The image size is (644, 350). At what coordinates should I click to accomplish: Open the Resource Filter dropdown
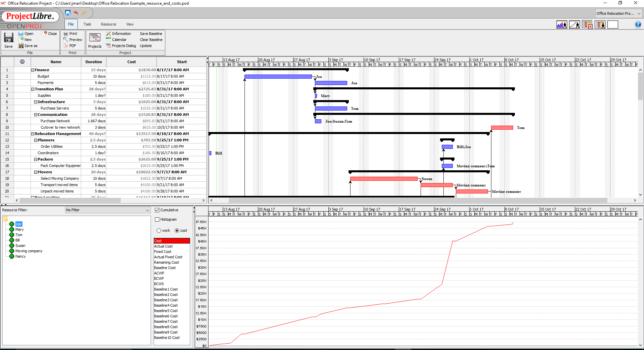click(108, 210)
